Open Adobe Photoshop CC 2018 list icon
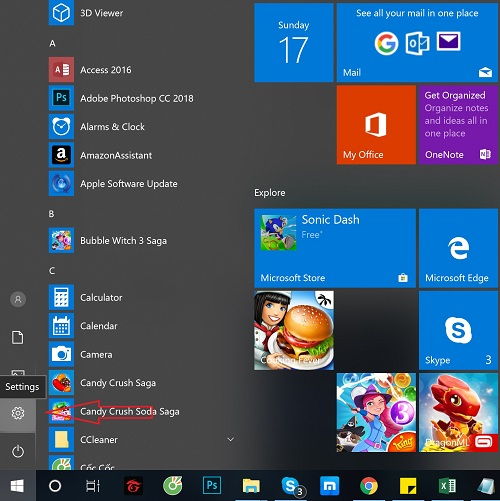The image size is (500, 501). pos(61,98)
